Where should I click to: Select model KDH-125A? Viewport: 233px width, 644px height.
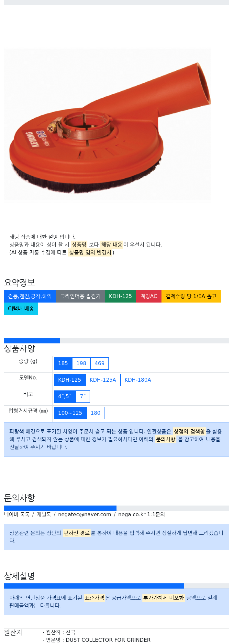pyautogui.click(x=103, y=380)
